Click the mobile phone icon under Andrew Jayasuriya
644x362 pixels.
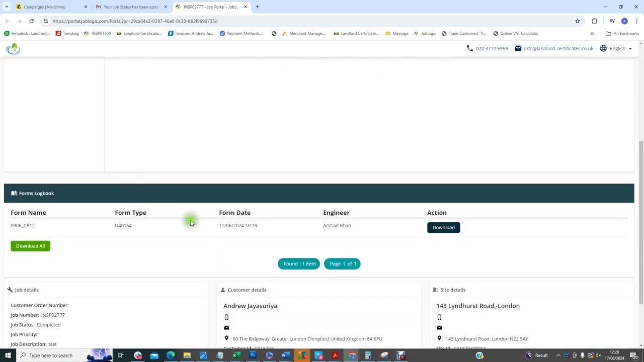226,317
